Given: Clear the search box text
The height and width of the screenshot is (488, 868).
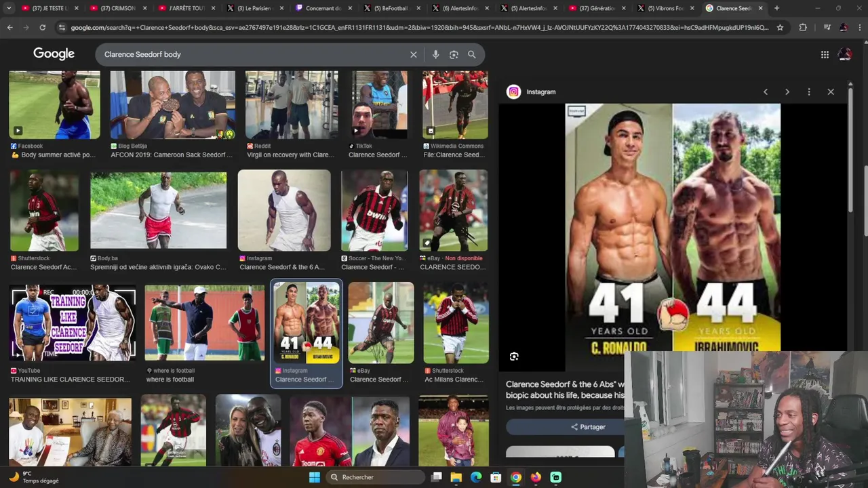Looking at the screenshot, I should coord(413,54).
